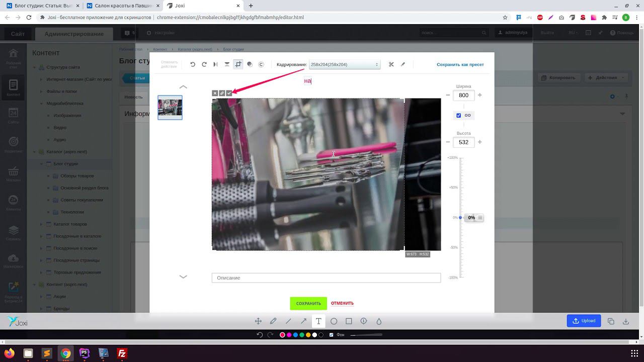
Task: Select the image thumbnail in left strip
Action: point(170,108)
